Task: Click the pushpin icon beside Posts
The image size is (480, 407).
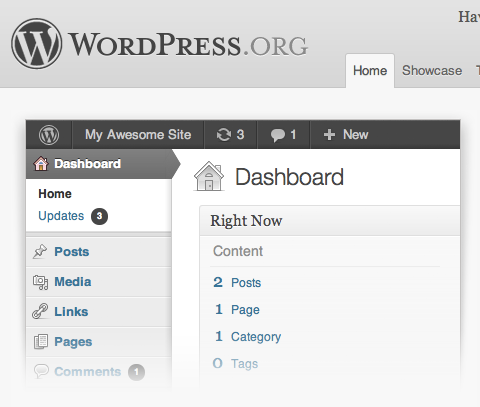Action: tap(40, 251)
